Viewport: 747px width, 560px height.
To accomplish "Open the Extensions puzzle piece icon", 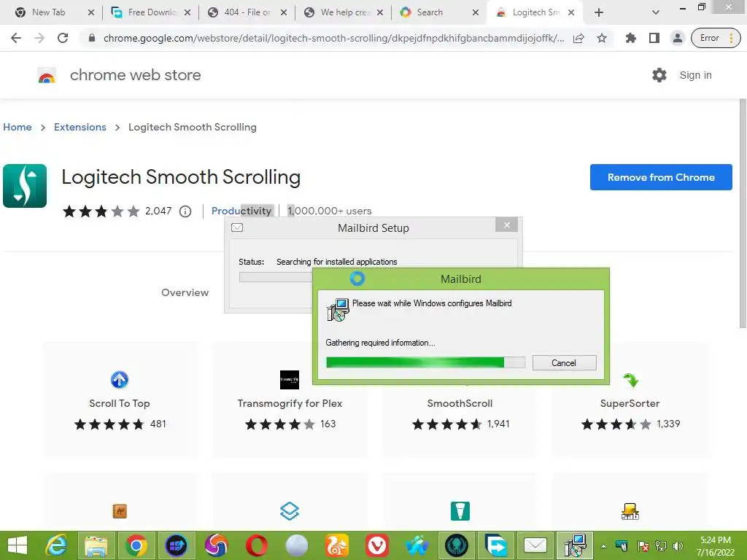I will pyautogui.click(x=631, y=38).
